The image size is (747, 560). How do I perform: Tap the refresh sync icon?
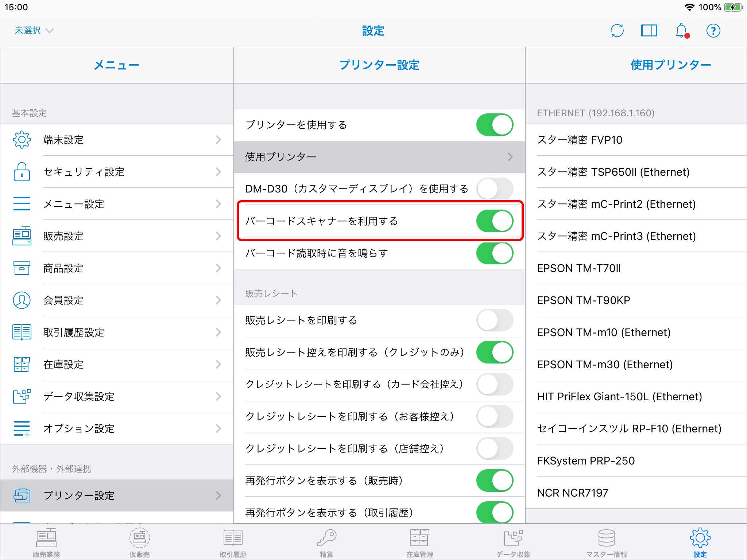click(617, 31)
